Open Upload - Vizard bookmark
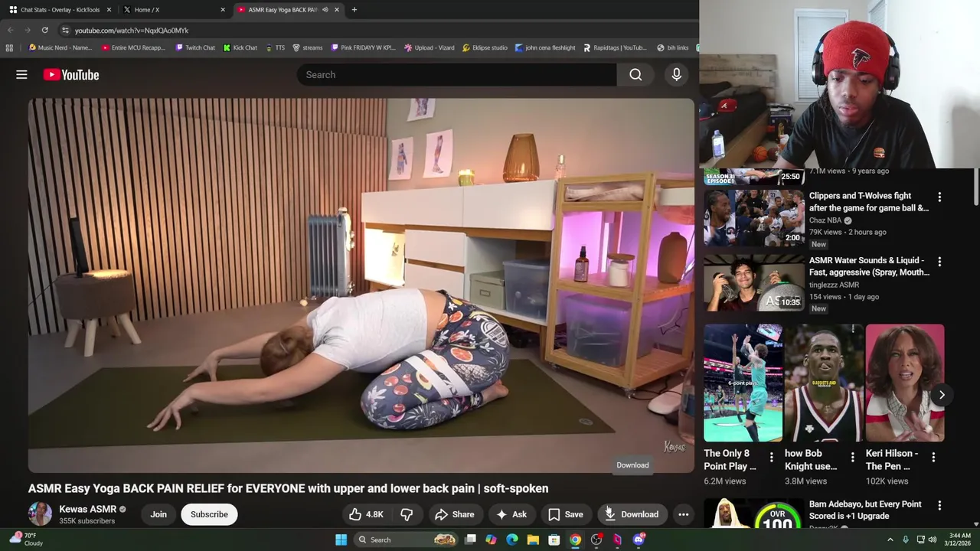 click(429, 47)
